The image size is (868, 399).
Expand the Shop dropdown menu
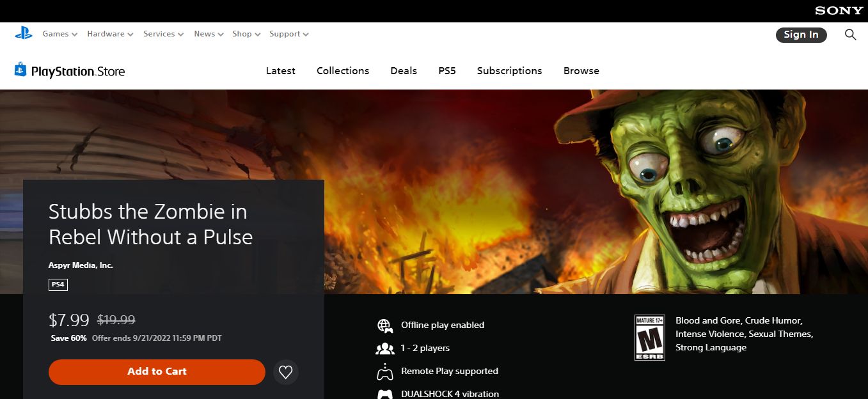(x=246, y=34)
